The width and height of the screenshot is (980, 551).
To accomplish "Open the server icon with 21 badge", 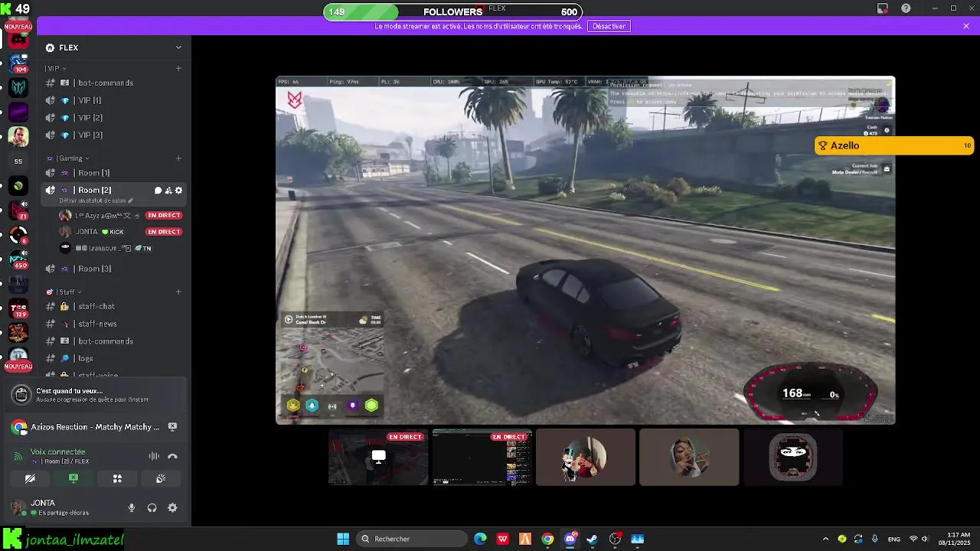I will [18, 210].
